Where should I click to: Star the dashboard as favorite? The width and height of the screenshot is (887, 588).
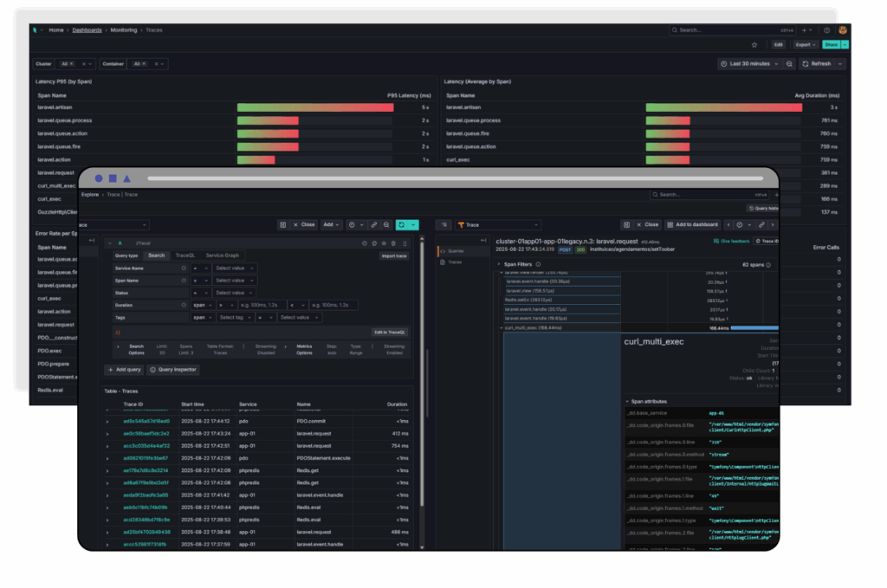pyautogui.click(x=754, y=44)
